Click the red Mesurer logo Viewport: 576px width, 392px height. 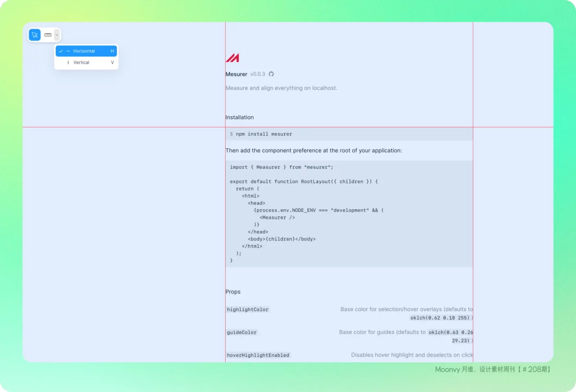(x=232, y=58)
